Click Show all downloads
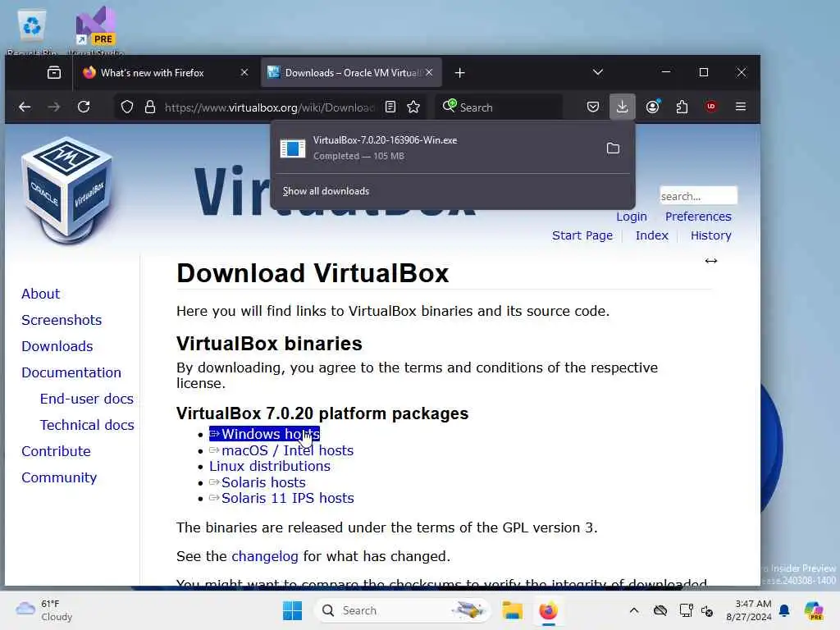 point(326,191)
